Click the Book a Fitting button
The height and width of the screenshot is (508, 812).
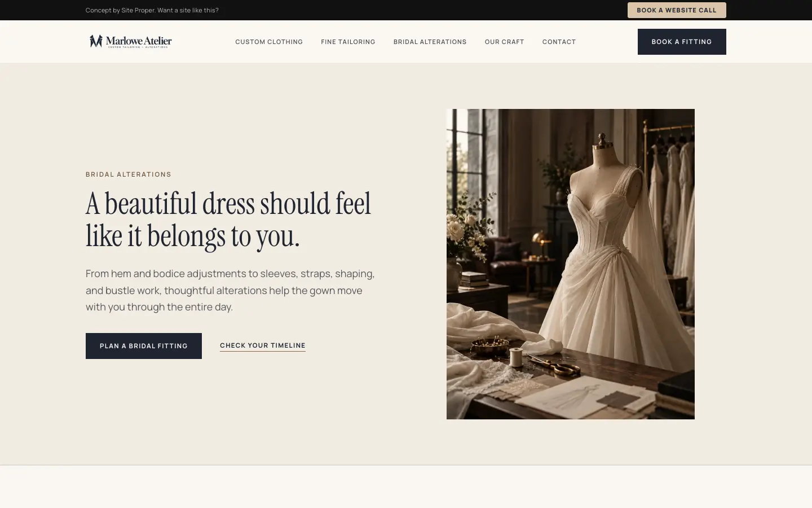coord(682,42)
